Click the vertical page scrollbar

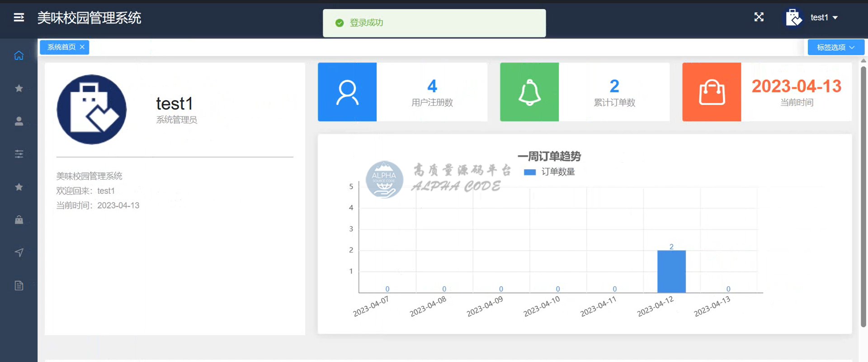[x=863, y=195]
